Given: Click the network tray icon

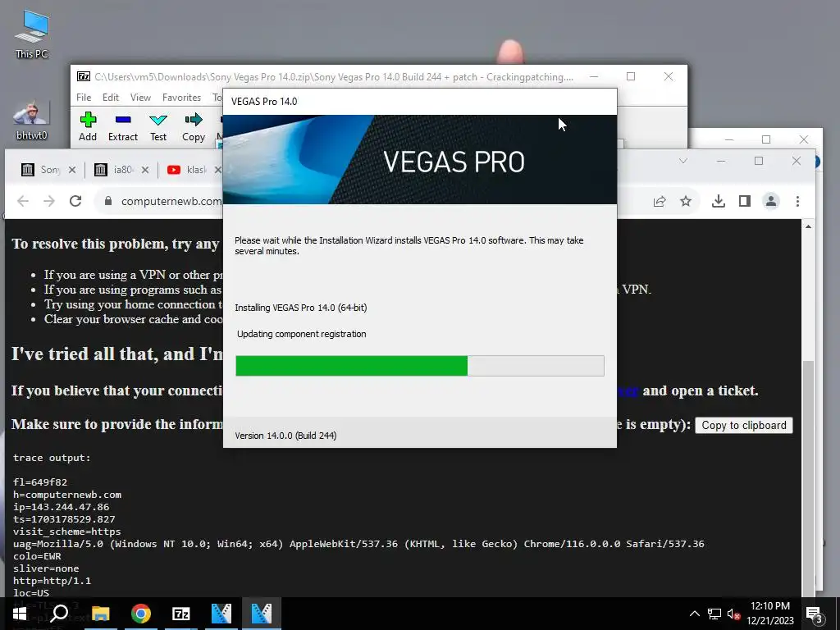Looking at the screenshot, I should tap(714, 614).
